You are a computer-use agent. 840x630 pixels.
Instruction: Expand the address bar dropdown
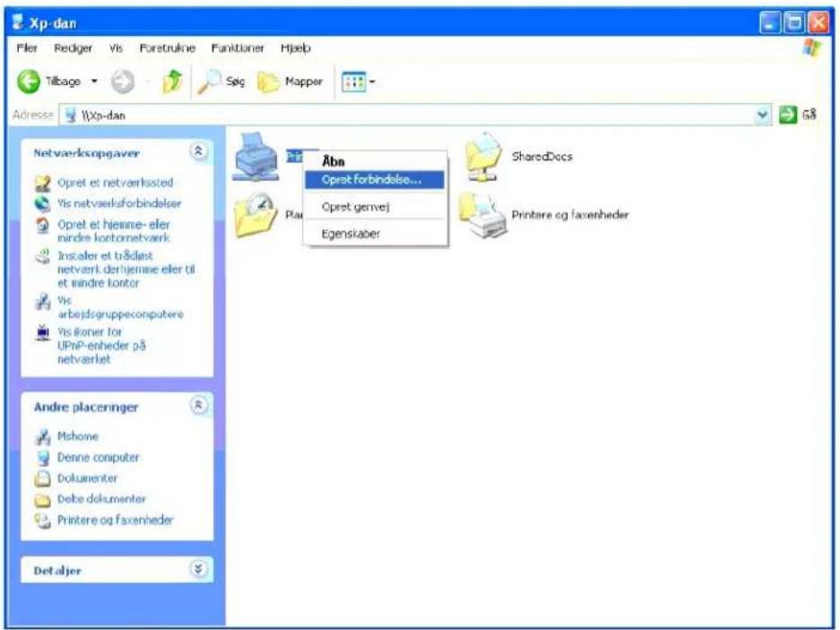click(762, 114)
